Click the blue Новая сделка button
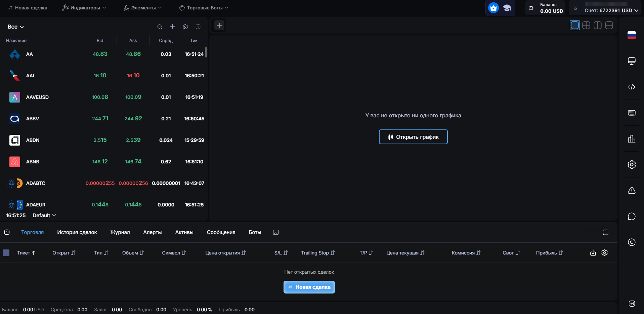The height and width of the screenshot is (314, 644). [x=309, y=287]
